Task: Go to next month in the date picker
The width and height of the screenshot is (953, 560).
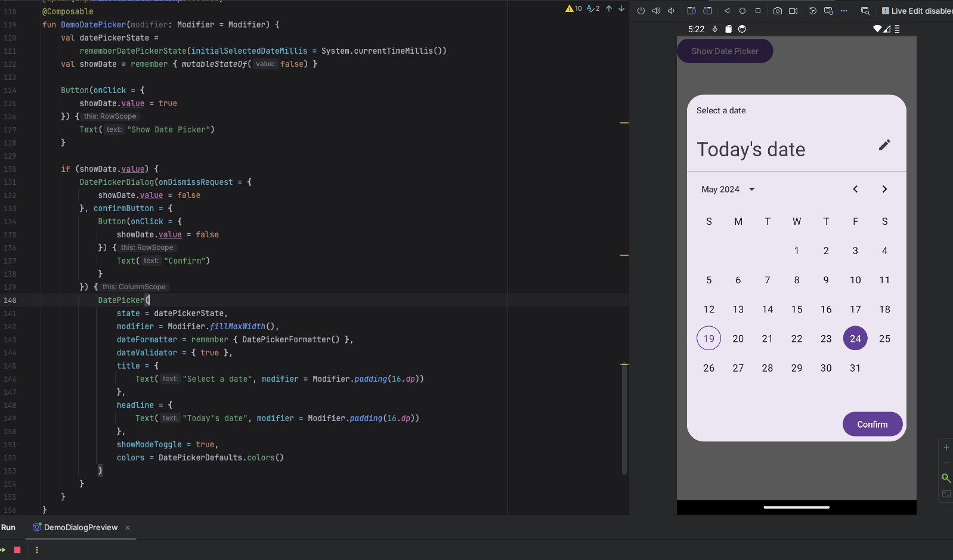Action: click(x=884, y=190)
